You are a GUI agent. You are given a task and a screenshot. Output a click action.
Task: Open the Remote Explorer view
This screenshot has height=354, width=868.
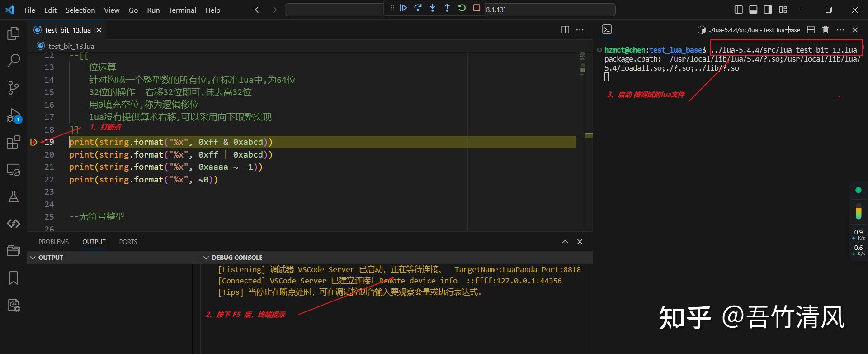pyautogui.click(x=14, y=170)
